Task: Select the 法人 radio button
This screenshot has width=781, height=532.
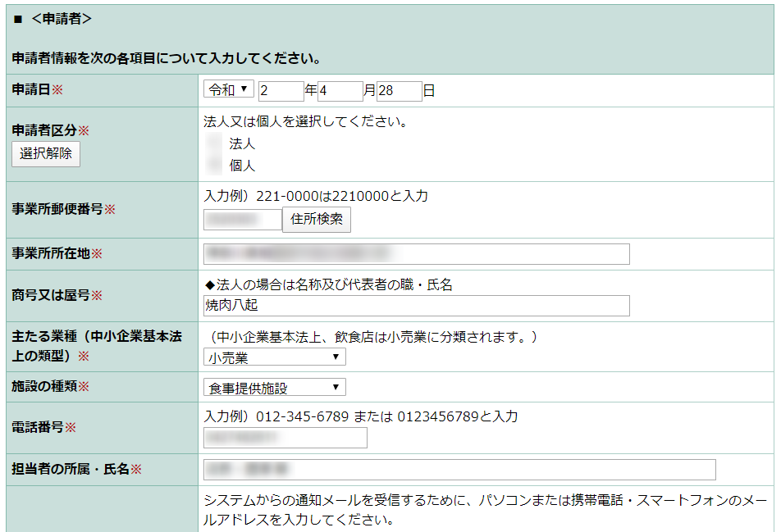Action: click(x=214, y=143)
